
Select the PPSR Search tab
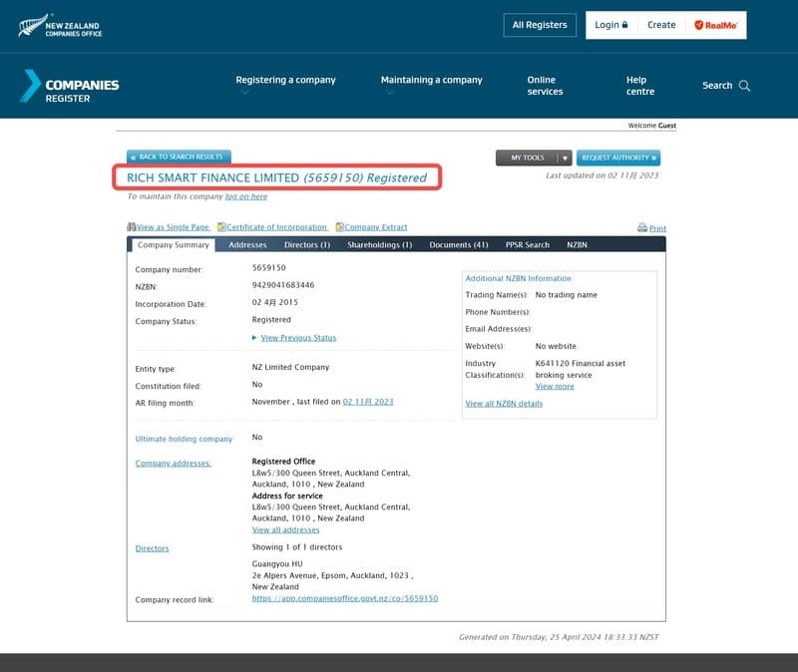[x=527, y=244]
